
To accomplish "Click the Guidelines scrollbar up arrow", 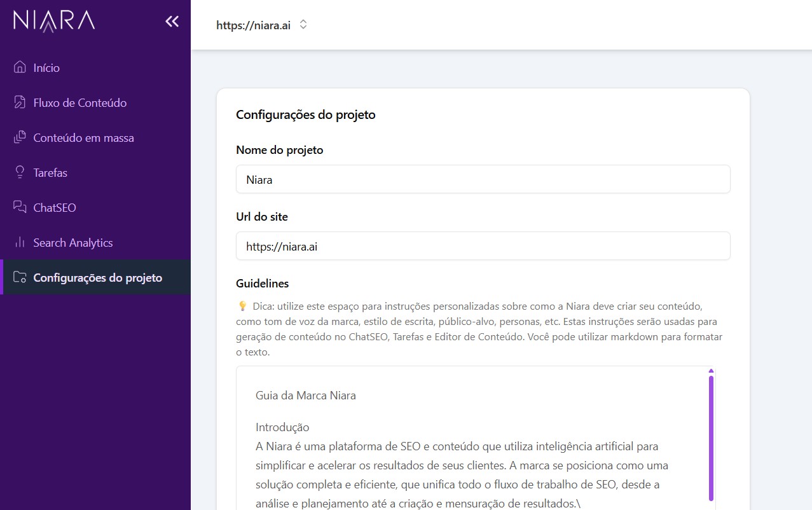I will point(711,371).
